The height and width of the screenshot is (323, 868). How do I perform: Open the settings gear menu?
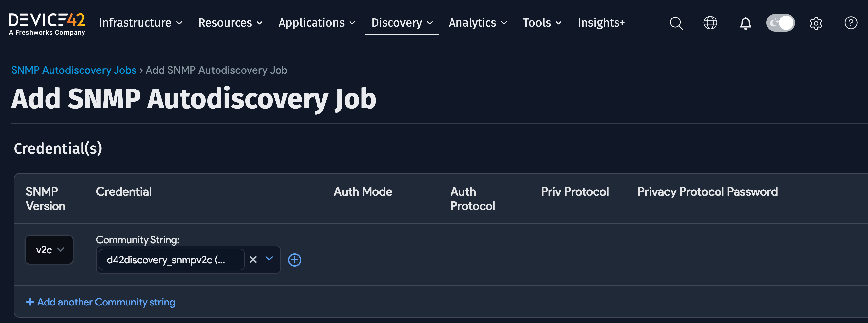(816, 23)
